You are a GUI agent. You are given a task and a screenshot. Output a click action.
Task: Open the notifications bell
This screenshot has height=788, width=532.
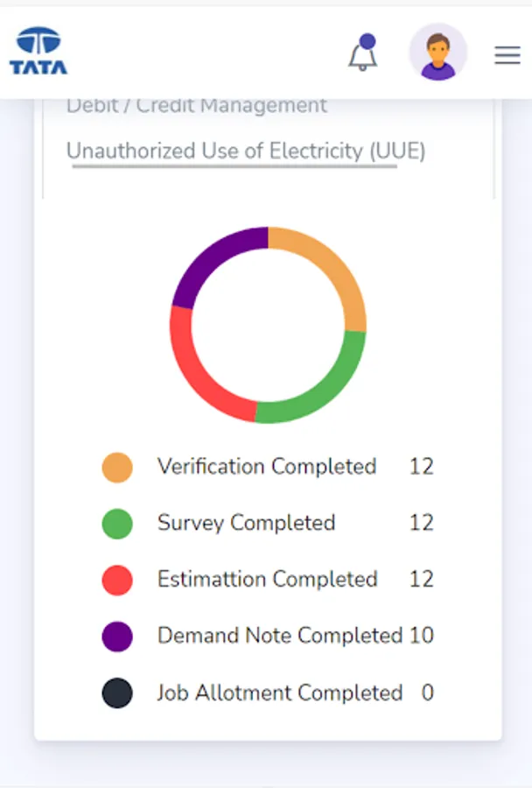(362, 54)
